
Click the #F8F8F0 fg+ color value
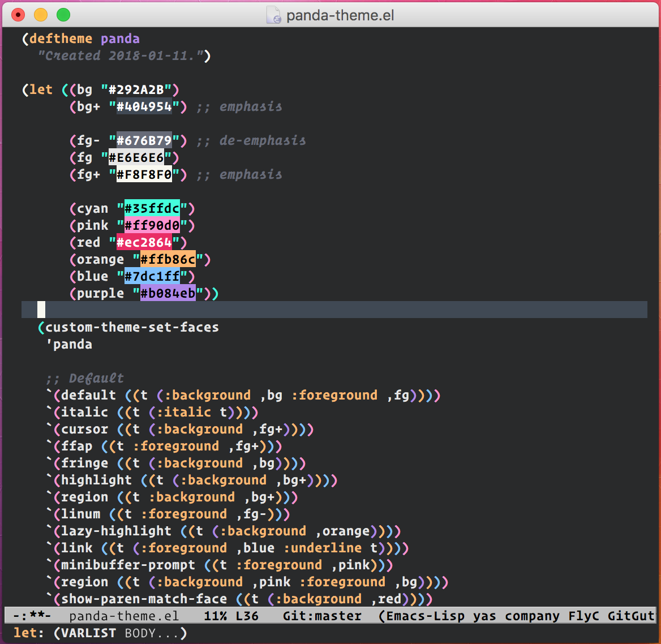[144, 174]
